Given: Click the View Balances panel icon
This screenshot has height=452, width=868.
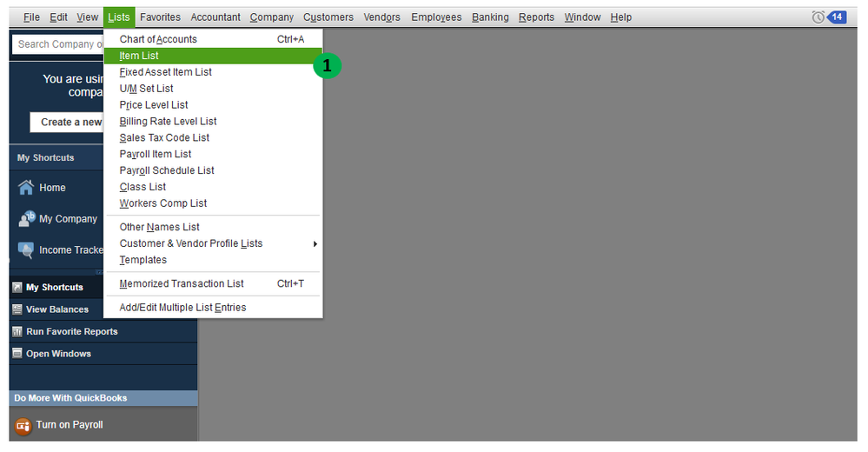Looking at the screenshot, I should coord(17,309).
